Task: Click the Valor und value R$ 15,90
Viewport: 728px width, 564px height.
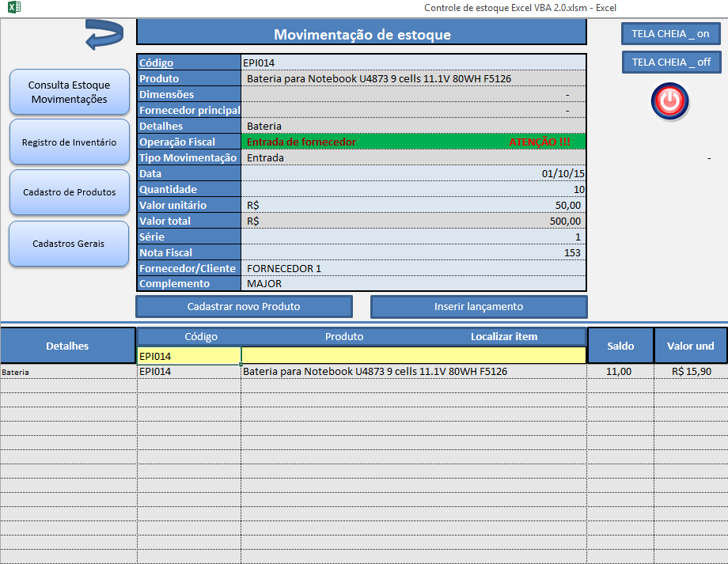Action: click(691, 371)
